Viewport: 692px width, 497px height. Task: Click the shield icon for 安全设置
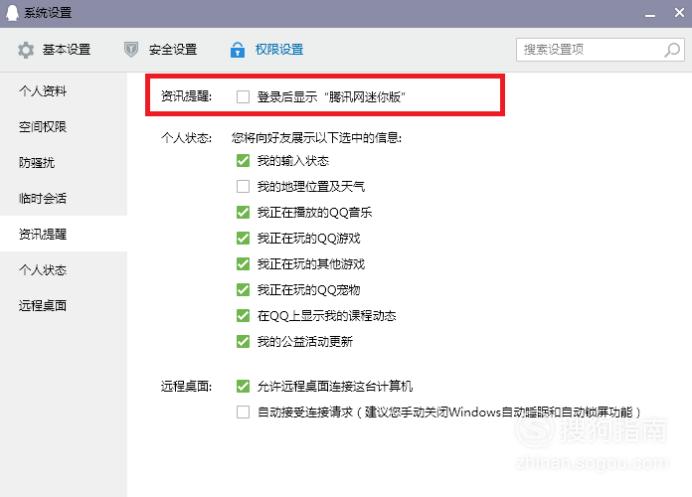tap(131, 49)
